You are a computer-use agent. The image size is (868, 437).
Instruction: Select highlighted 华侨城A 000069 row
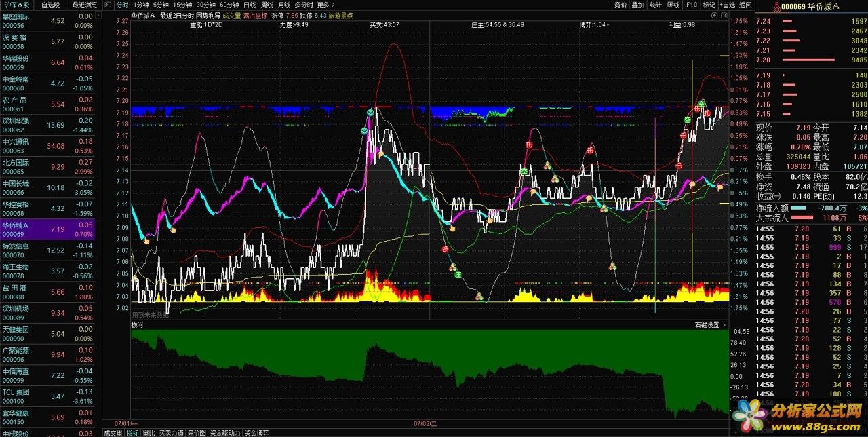pyautogui.click(x=47, y=229)
